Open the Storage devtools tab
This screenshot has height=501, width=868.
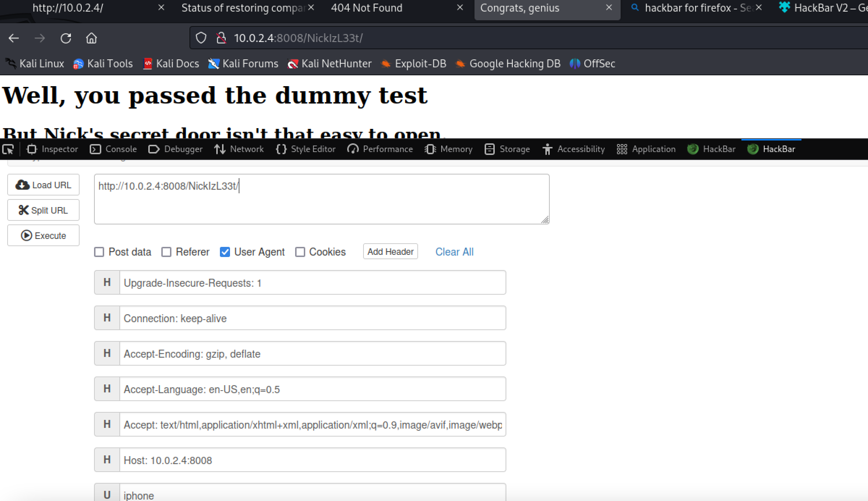pyautogui.click(x=507, y=149)
